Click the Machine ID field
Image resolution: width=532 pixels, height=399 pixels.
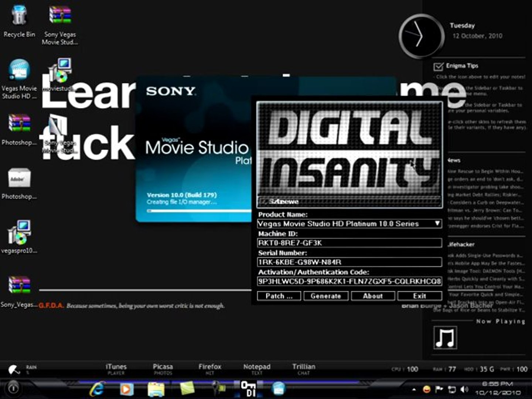pyautogui.click(x=349, y=243)
